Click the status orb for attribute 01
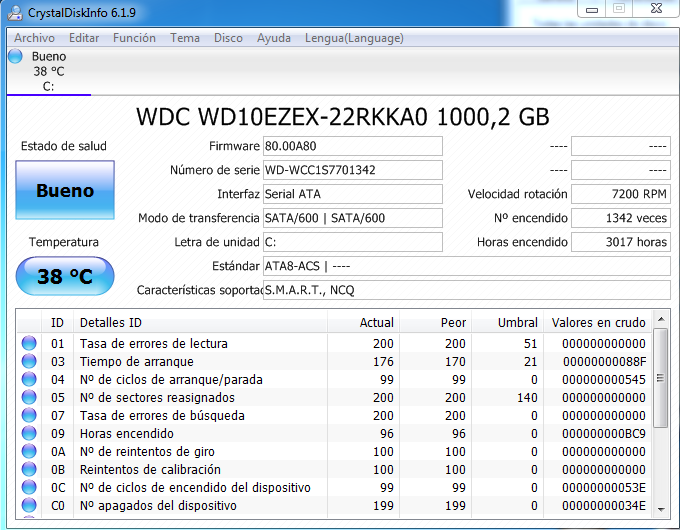The image size is (680, 530). pyautogui.click(x=29, y=343)
